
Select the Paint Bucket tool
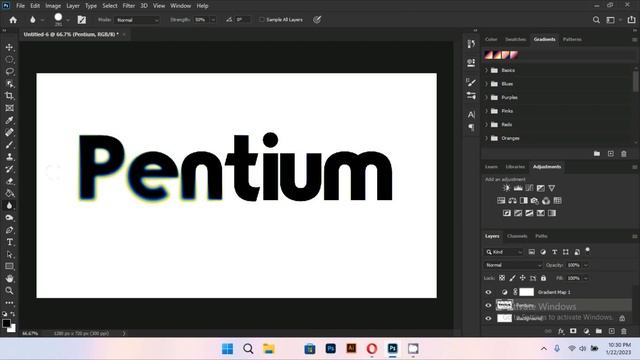[x=9, y=193]
